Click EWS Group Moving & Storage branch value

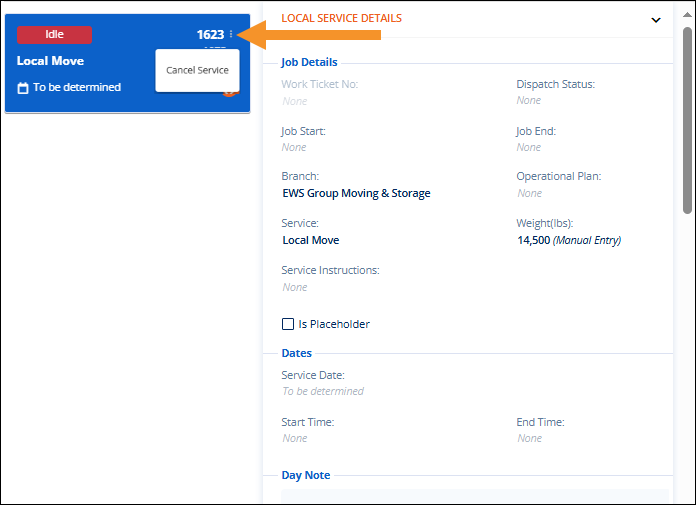click(x=355, y=193)
